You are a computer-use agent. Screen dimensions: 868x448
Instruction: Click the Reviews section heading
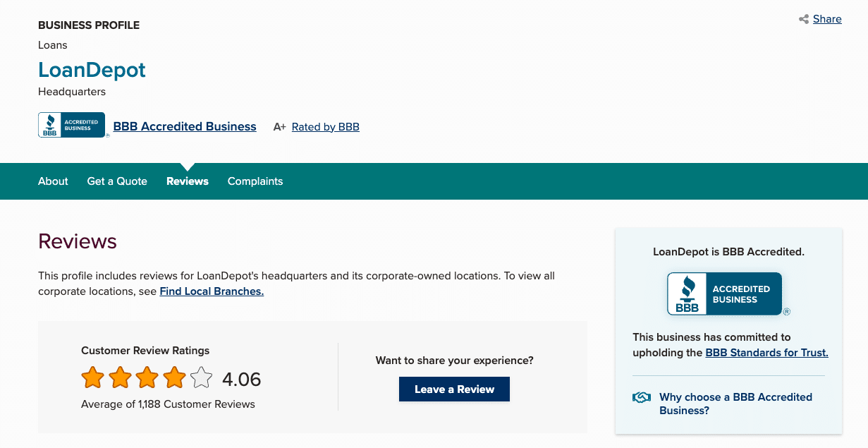[78, 241]
